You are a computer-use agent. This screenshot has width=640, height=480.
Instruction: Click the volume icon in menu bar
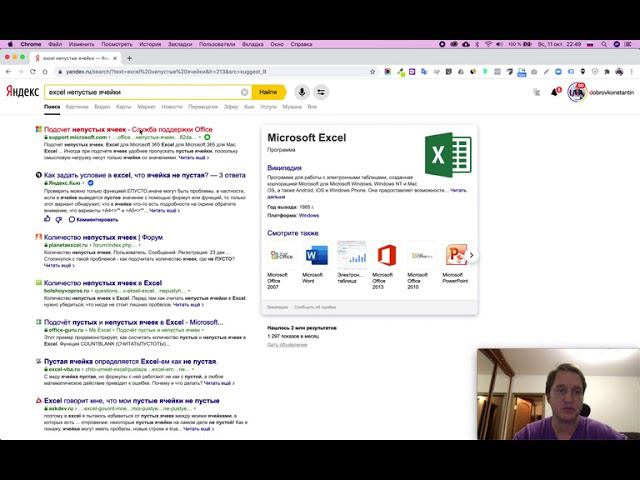(499, 44)
